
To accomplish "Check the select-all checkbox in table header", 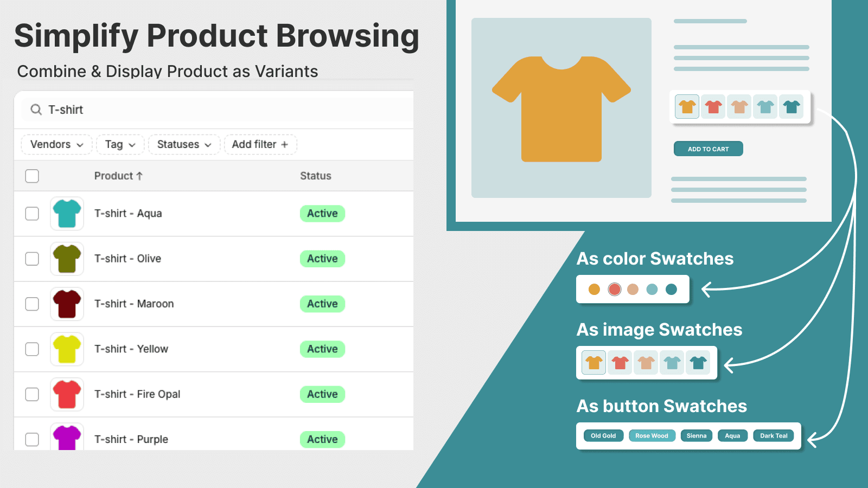I will coord(32,176).
